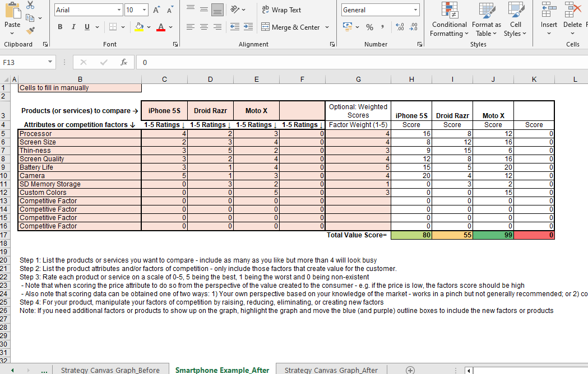
Task: Select row 17 header
Action: (4, 235)
